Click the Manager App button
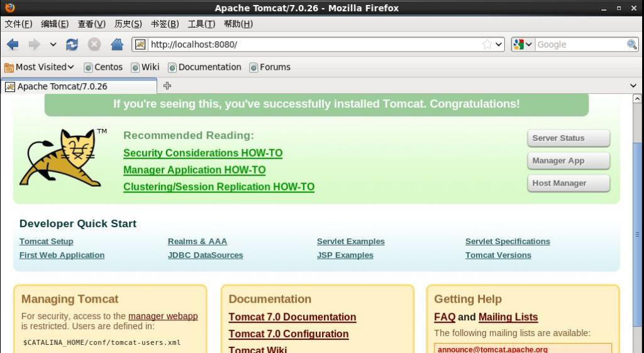 click(569, 160)
